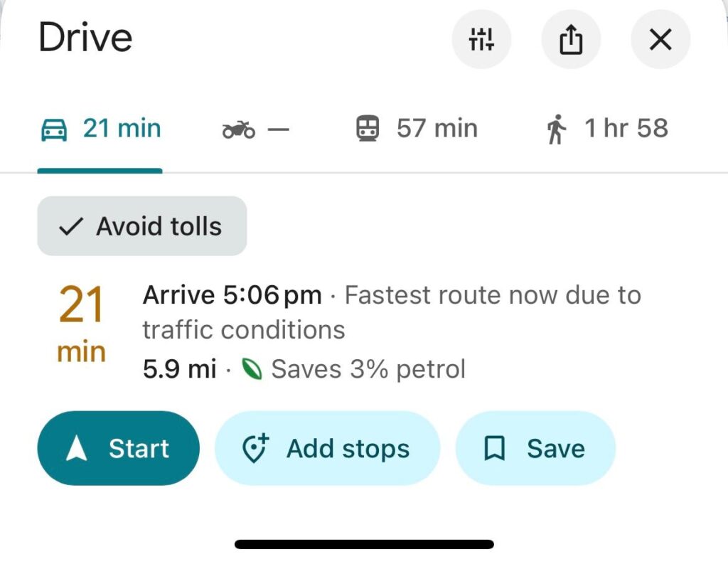Switch to the 1 hr 58 walking tab

[607, 129]
